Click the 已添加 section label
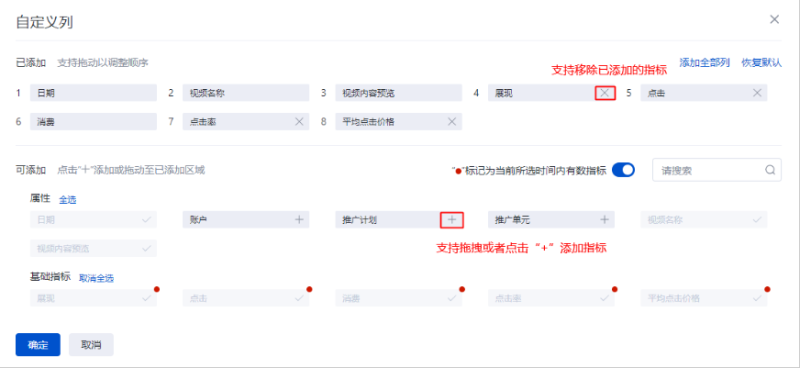800x368 pixels. pyautogui.click(x=31, y=62)
